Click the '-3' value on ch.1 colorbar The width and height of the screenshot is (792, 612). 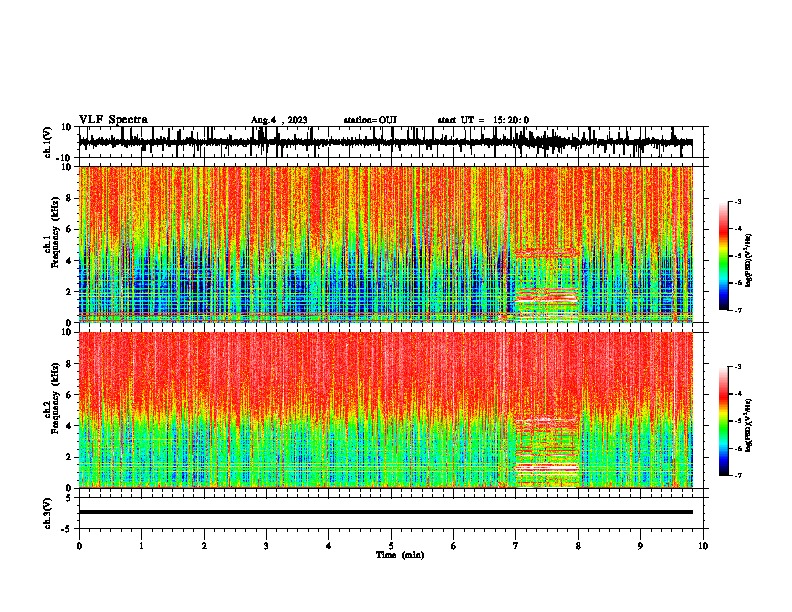click(x=737, y=201)
